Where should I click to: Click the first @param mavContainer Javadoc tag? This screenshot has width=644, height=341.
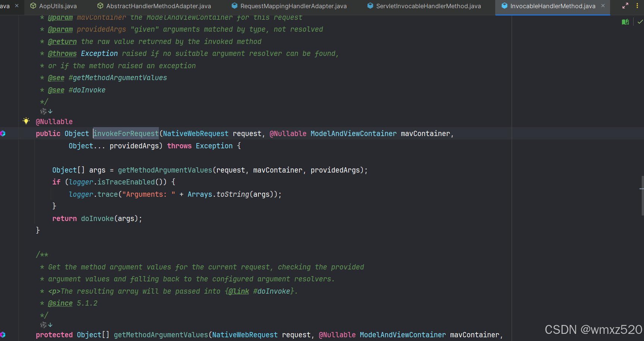point(60,18)
